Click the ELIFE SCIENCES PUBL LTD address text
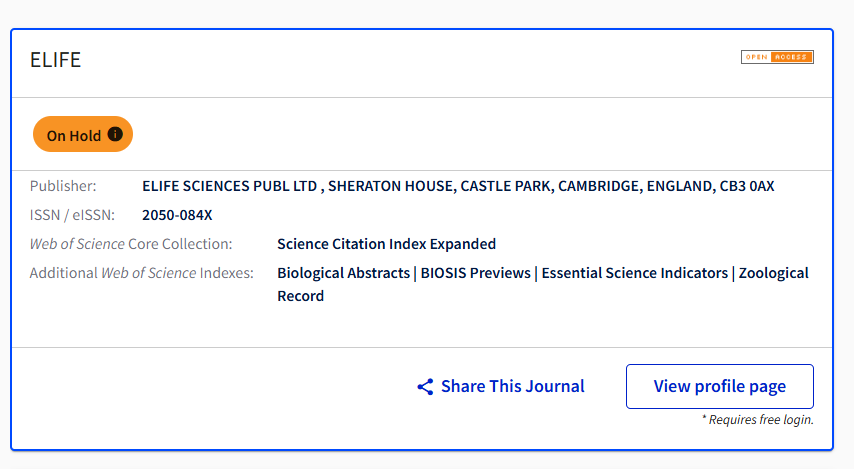The image size is (854, 469). point(458,186)
